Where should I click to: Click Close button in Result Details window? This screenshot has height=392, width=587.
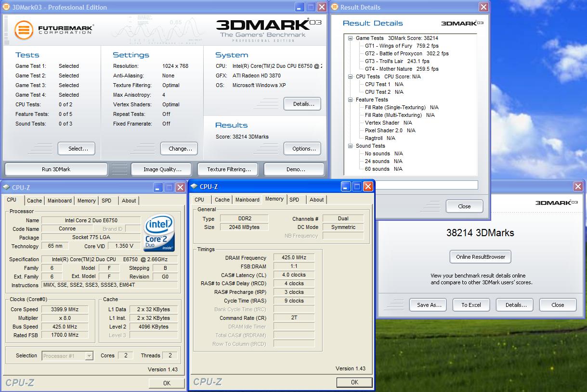tap(464, 206)
